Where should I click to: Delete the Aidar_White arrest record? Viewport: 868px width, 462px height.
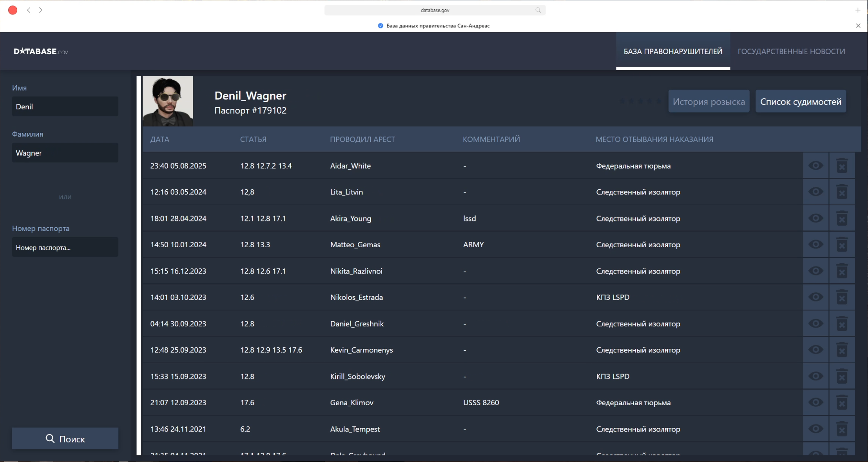click(841, 166)
